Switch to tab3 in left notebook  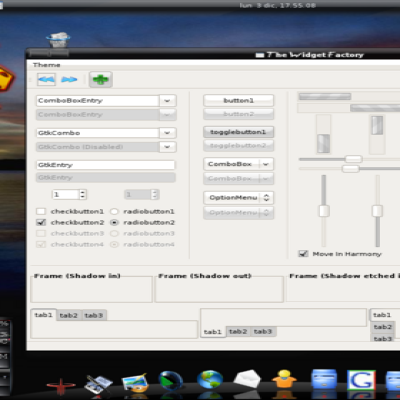pos(94,315)
